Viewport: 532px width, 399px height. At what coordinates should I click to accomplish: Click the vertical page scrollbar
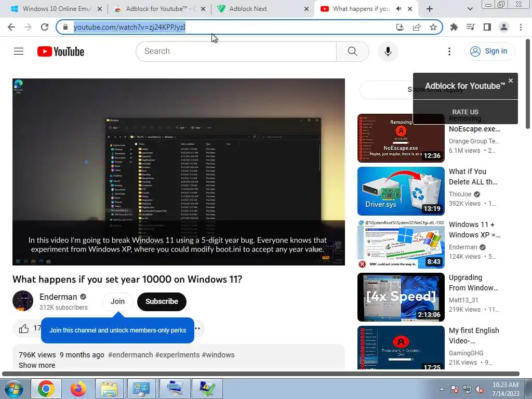tap(528, 84)
